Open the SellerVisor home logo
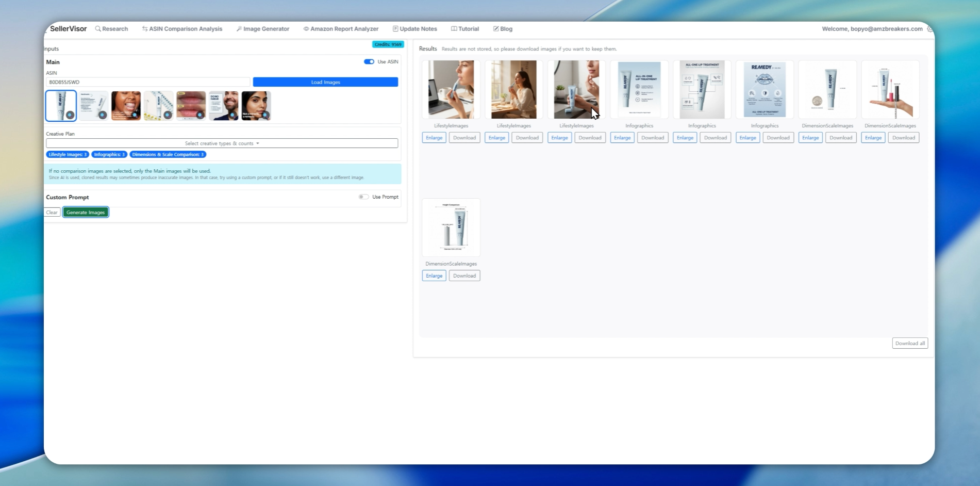This screenshot has height=486, width=980. [68, 29]
